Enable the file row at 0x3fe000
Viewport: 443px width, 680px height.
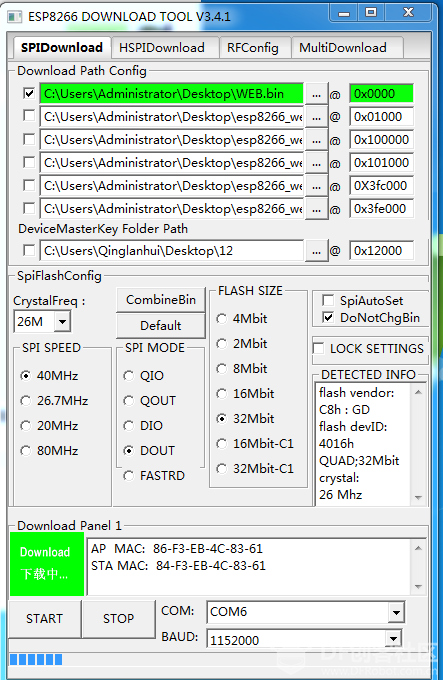coord(29,208)
